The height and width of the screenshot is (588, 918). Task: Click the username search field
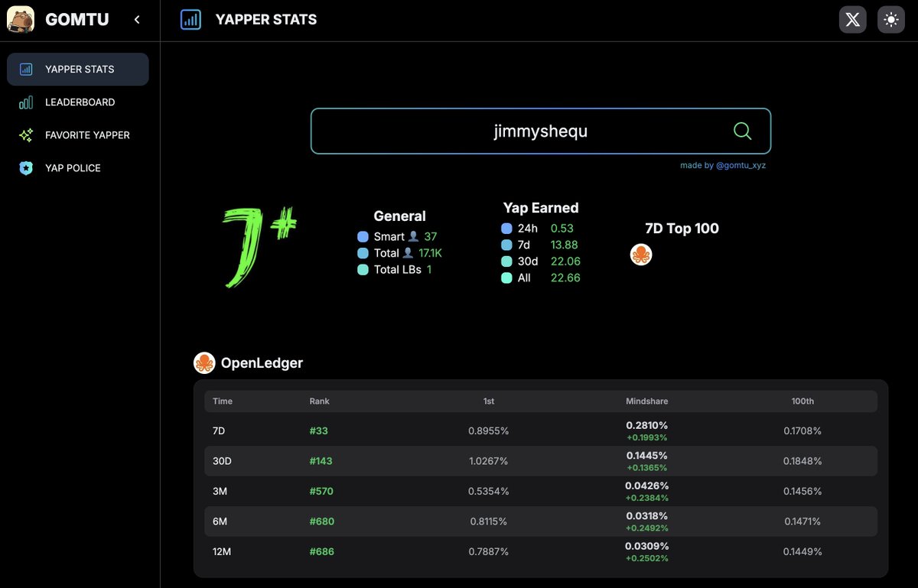pyautogui.click(x=541, y=131)
